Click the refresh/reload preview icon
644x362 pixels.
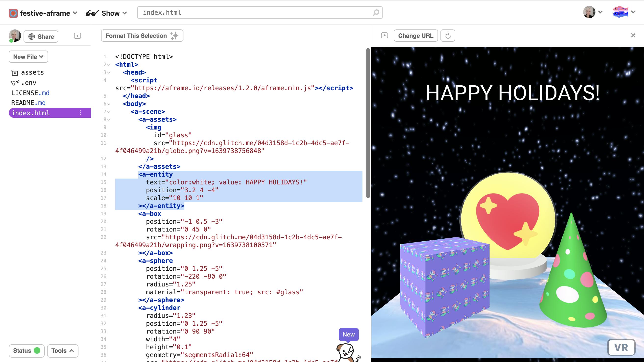(448, 35)
